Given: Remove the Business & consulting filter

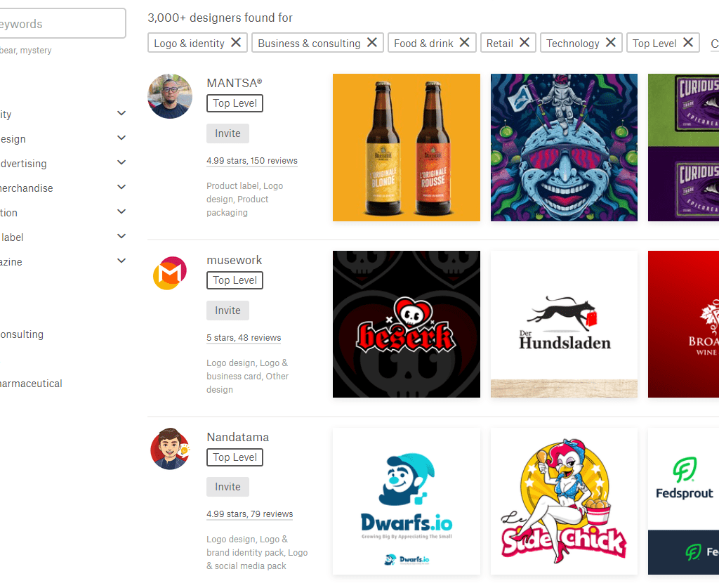Looking at the screenshot, I should [x=372, y=43].
